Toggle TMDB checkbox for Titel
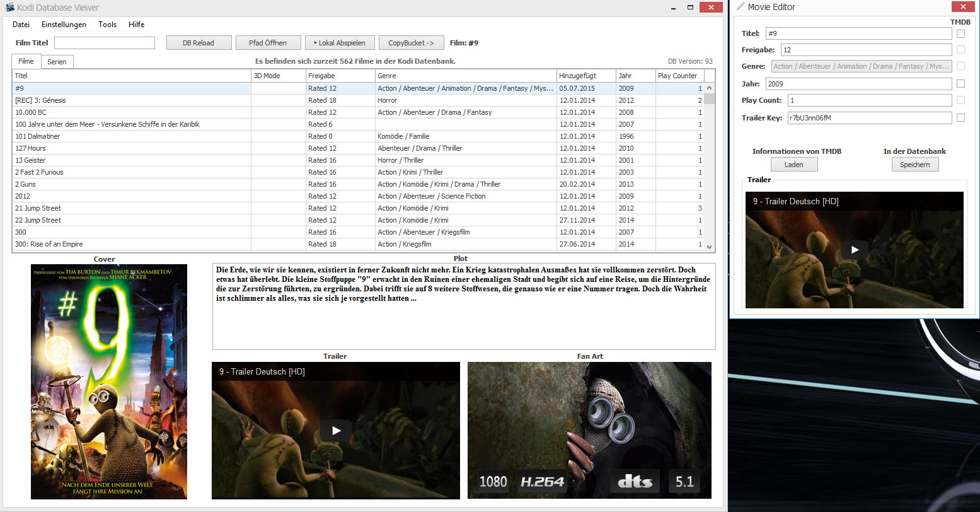 tap(960, 33)
